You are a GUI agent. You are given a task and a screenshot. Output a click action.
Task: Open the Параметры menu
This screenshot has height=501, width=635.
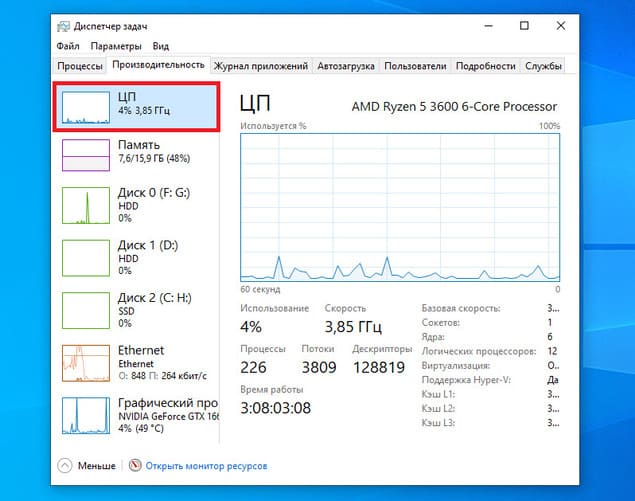tap(116, 46)
